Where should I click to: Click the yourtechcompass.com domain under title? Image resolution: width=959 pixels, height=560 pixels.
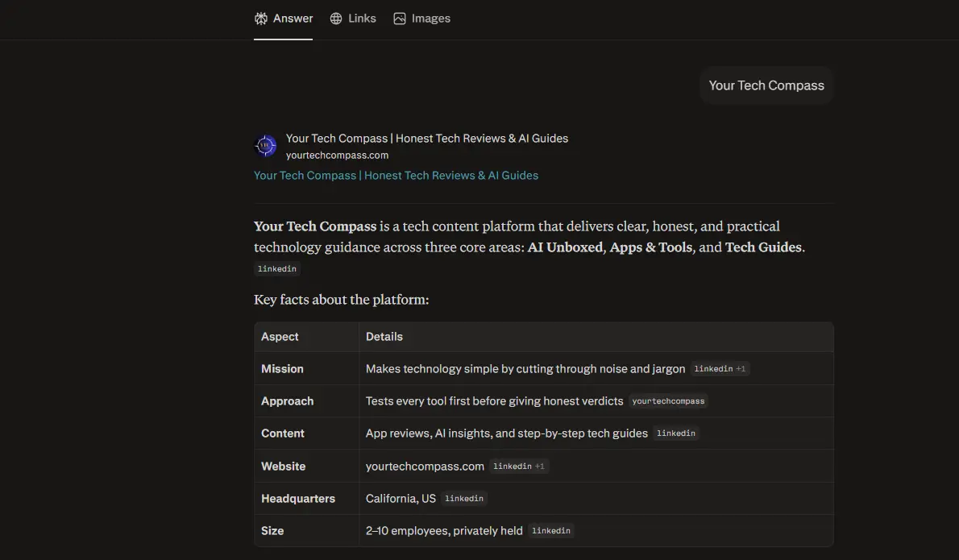click(337, 156)
